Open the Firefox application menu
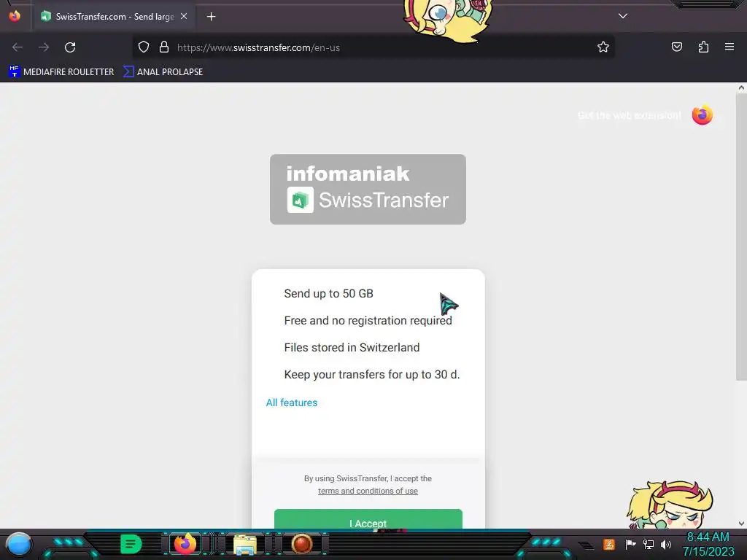Image resolution: width=747 pixels, height=560 pixels. pos(729,47)
